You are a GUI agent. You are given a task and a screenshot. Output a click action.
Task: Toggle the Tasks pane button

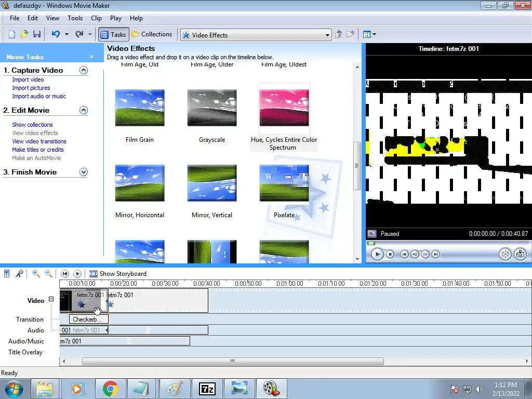(114, 35)
